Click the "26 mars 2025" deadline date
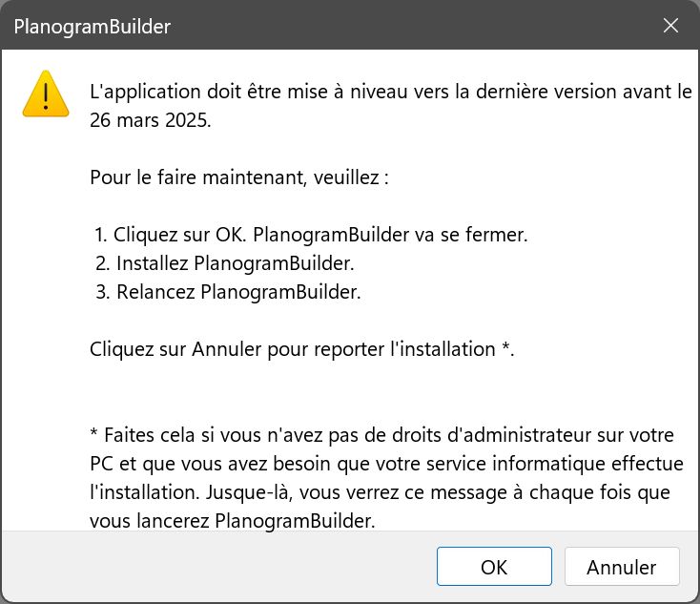 pos(149,122)
